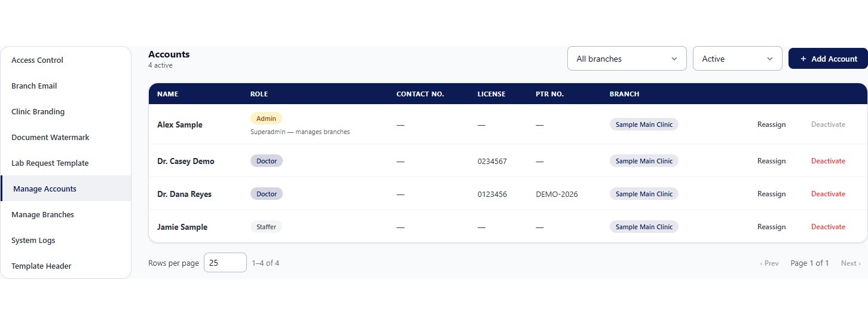
Task: Click Dr. Casey Demo's Doctor badge
Action: tap(267, 160)
